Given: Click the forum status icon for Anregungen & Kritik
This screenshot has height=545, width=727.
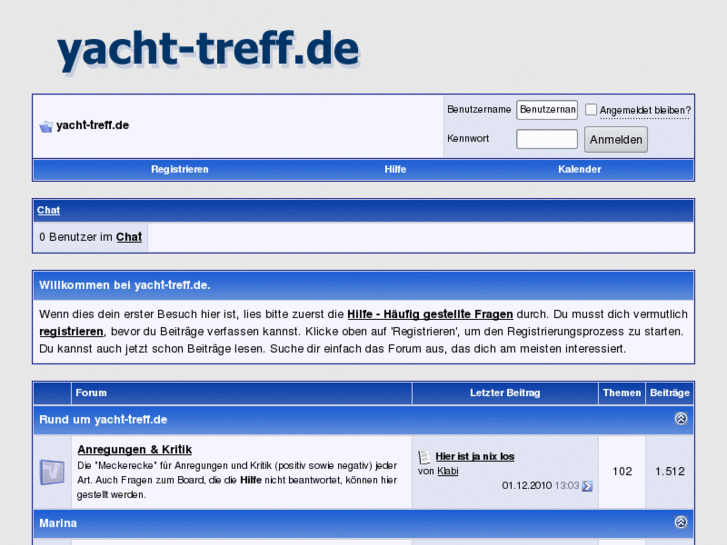Looking at the screenshot, I should 52,472.
